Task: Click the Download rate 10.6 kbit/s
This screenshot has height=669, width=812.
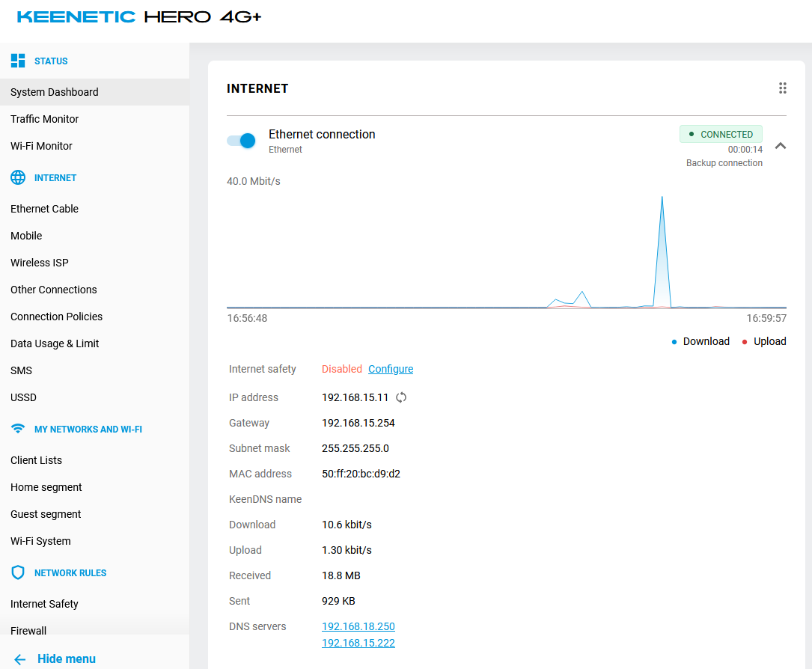Action: (x=347, y=525)
